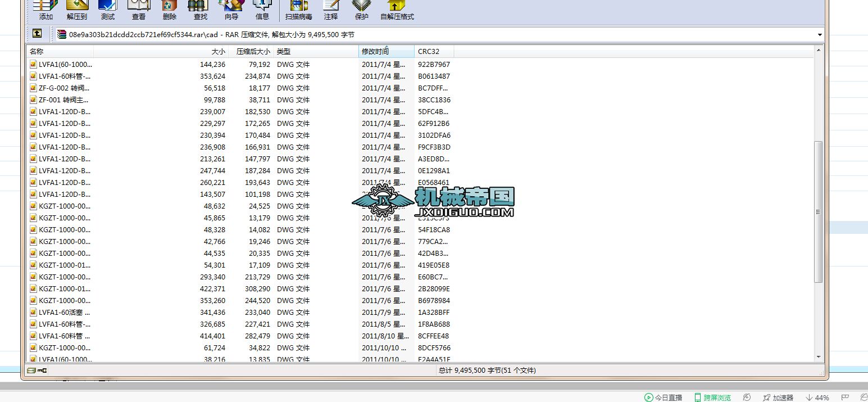Sort by CRC32 column header
Image resolution: width=868 pixels, height=402 pixels.
tap(434, 51)
